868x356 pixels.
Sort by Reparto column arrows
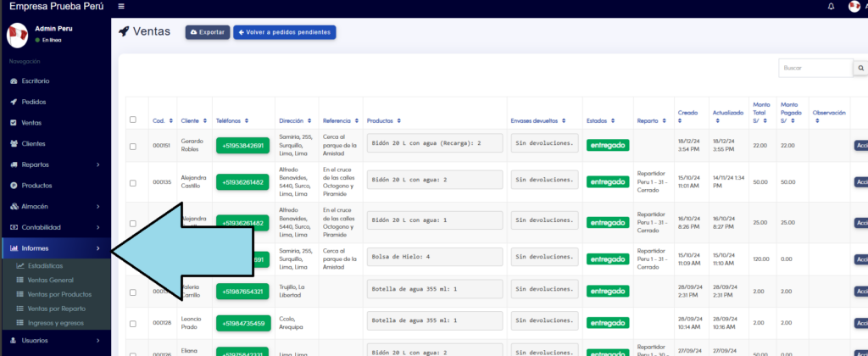(664, 120)
